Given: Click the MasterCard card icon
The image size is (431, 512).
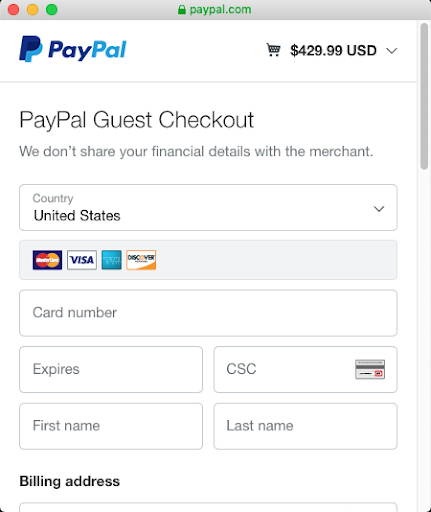Looking at the screenshot, I should tap(47, 260).
